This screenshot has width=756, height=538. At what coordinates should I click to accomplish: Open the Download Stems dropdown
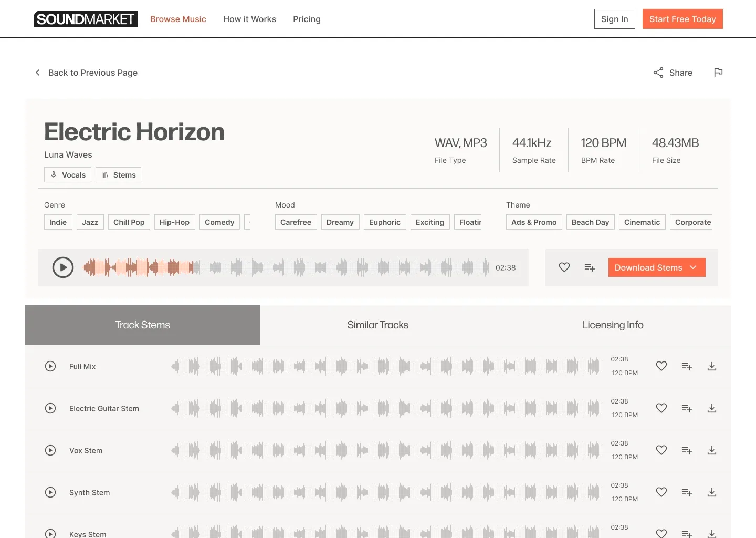657,267
